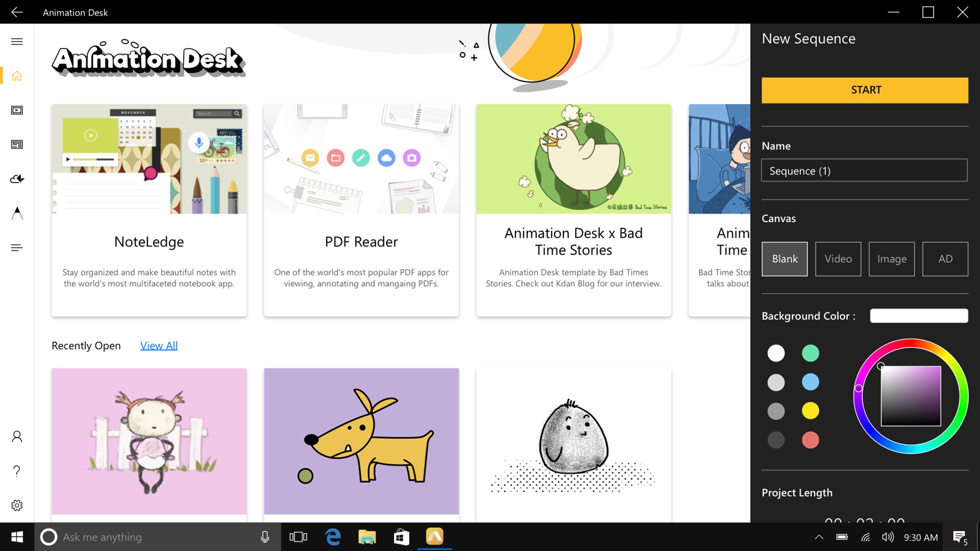The height and width of the screenshot is (551, 980).
Task: Open the text lines sidebar icon
Action: (17, 248)
